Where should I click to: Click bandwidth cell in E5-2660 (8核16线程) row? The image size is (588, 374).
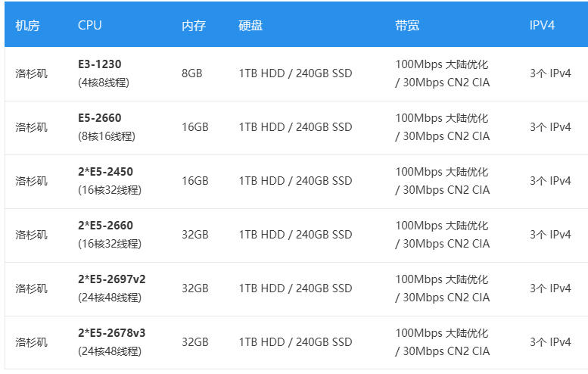443,126
